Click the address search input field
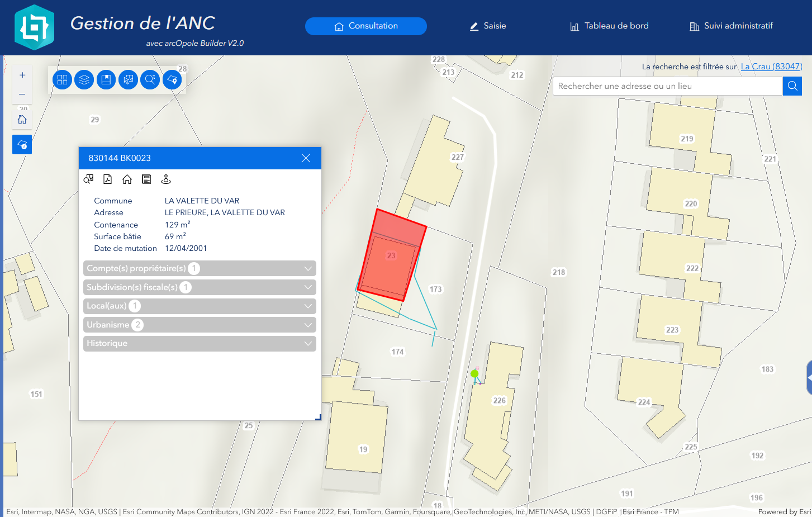The image size is (812, 517). (x=667, y=86)
